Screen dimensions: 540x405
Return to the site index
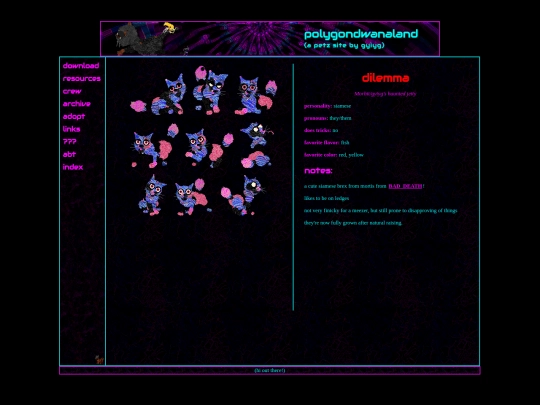(73, 167)
